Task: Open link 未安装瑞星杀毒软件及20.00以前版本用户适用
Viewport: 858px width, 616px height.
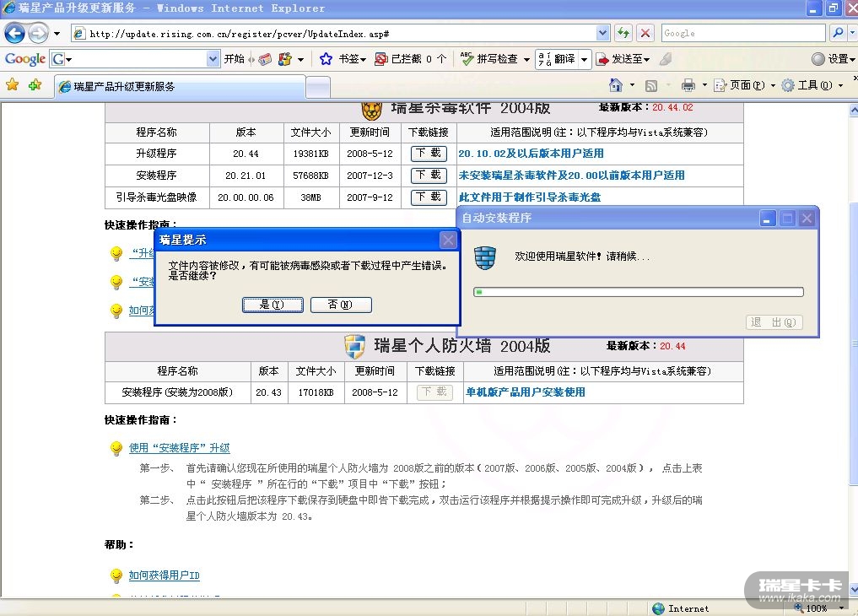Action: [x=571, y=176]
